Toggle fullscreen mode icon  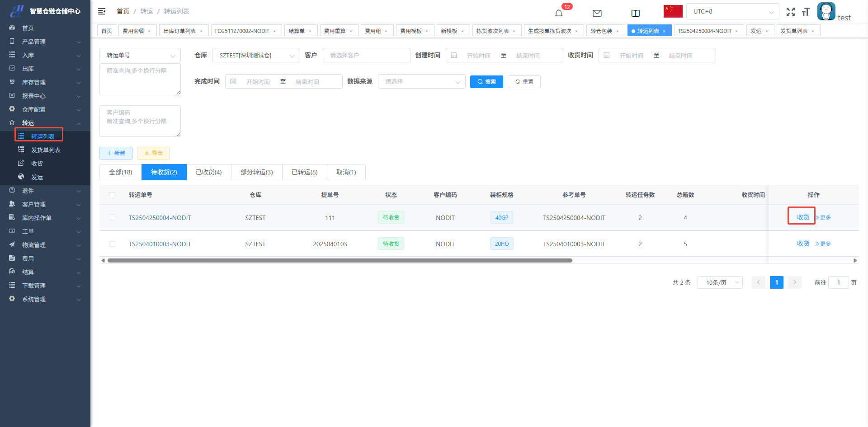790,12
